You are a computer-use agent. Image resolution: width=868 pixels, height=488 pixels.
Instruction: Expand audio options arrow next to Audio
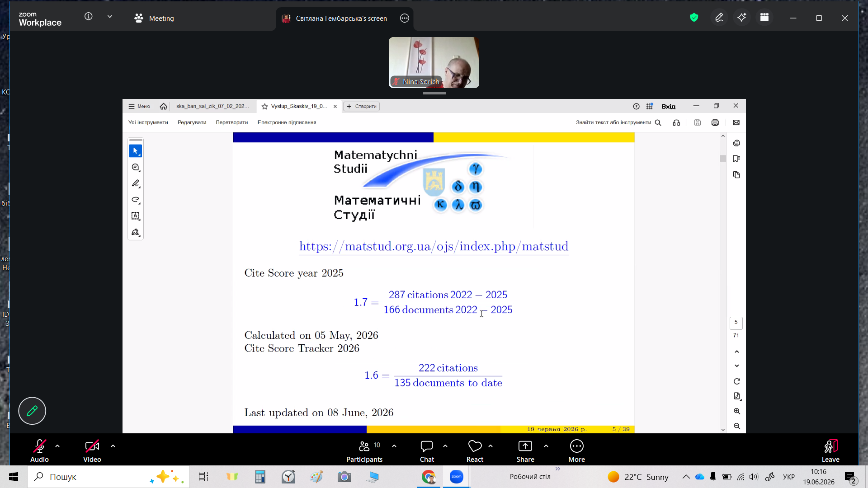pos(57,446)
